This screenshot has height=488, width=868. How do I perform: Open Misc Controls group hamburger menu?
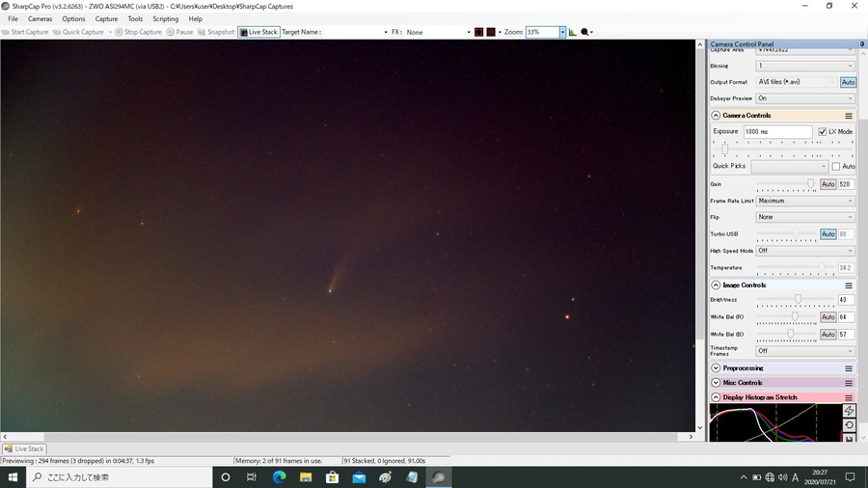pos(849,383)
